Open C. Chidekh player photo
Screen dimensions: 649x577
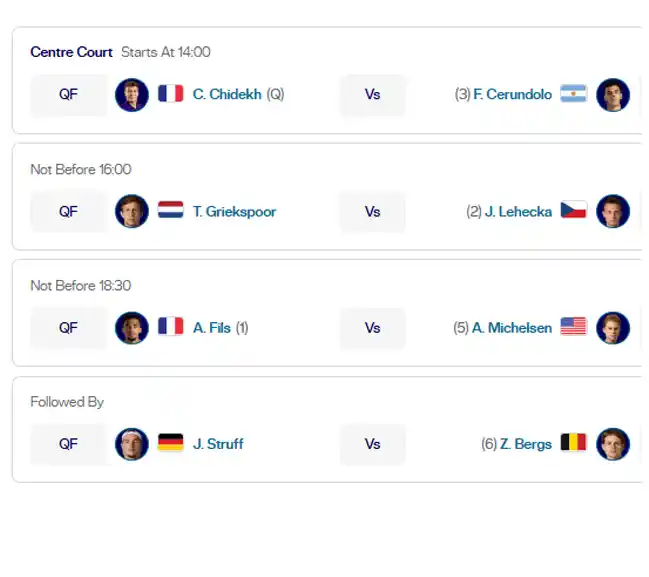point(132,95)
